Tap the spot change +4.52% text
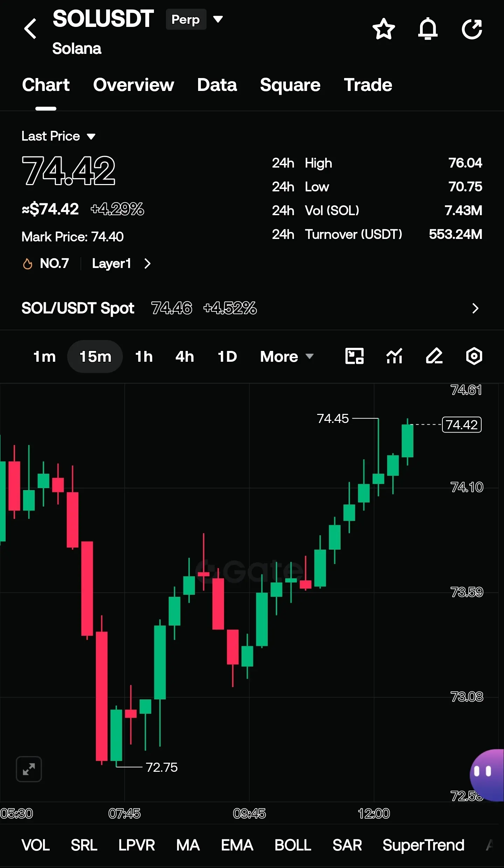Screen dimensions: 504x868 [230, 308]
